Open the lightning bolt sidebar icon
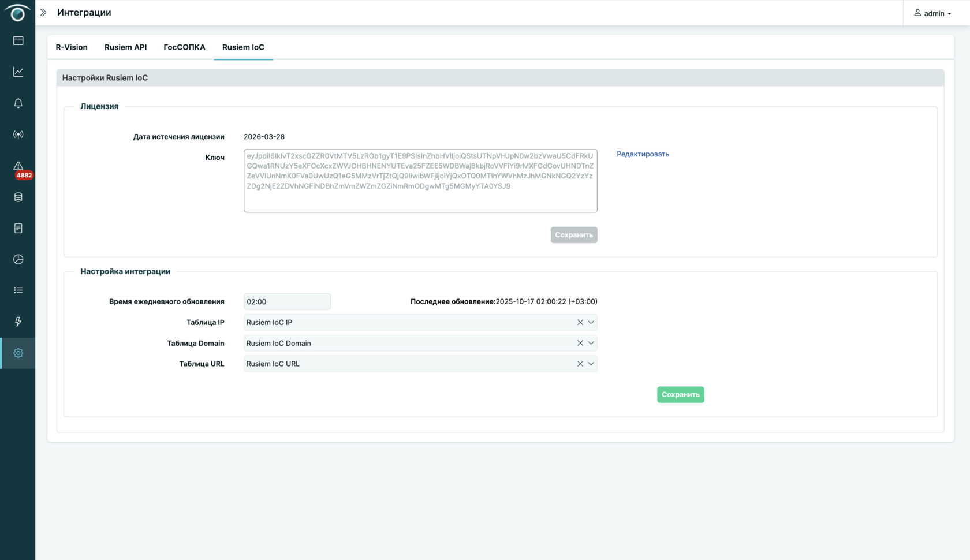The width and height of the screenshot is (970, 560). 18,322
